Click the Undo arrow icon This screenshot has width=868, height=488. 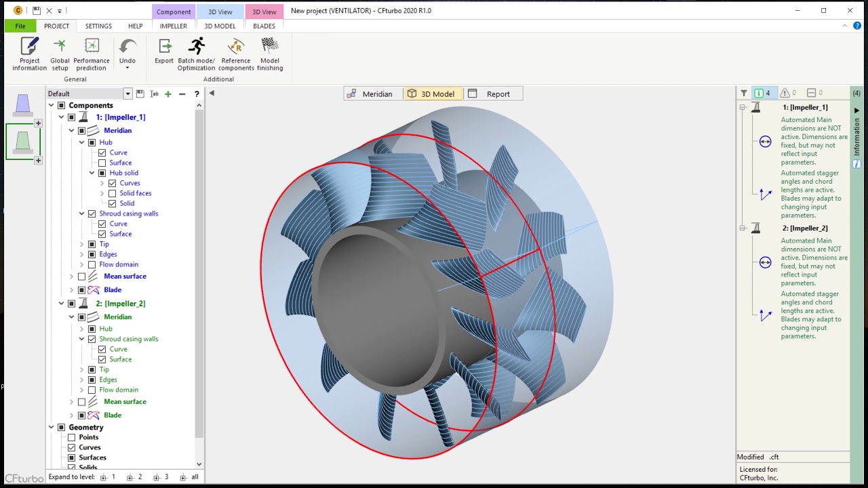[127, 47]
